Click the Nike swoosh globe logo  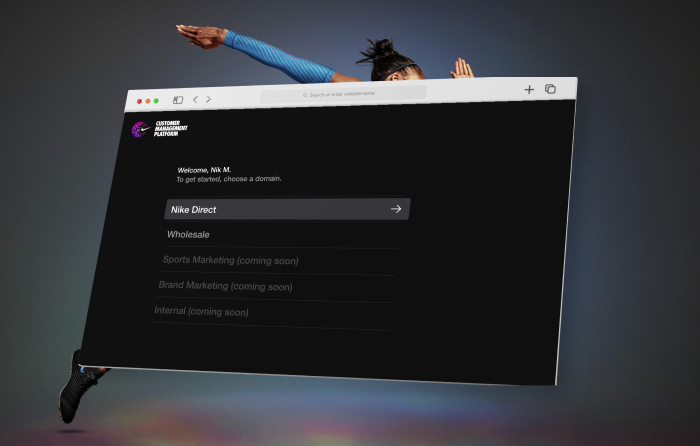pos(142,129)
